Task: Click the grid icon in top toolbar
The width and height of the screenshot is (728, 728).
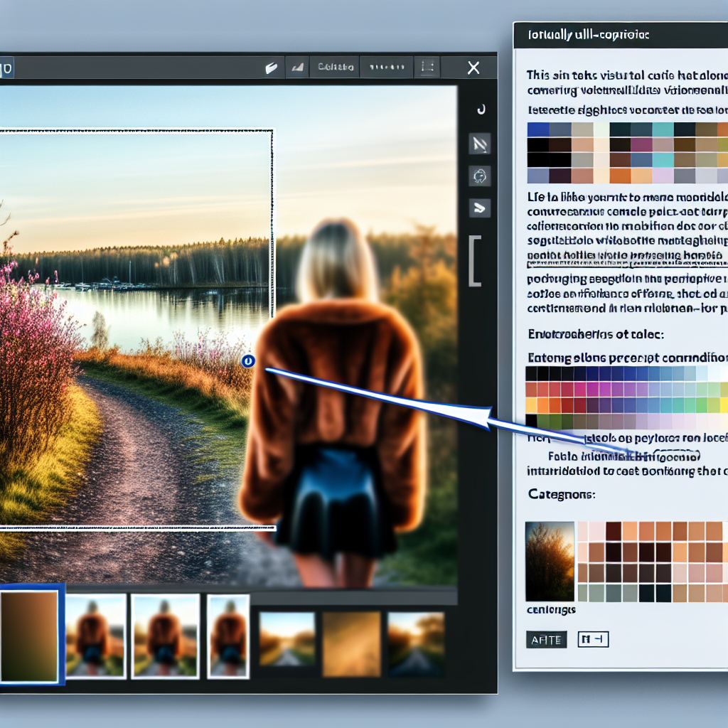Action: (427, 68)
